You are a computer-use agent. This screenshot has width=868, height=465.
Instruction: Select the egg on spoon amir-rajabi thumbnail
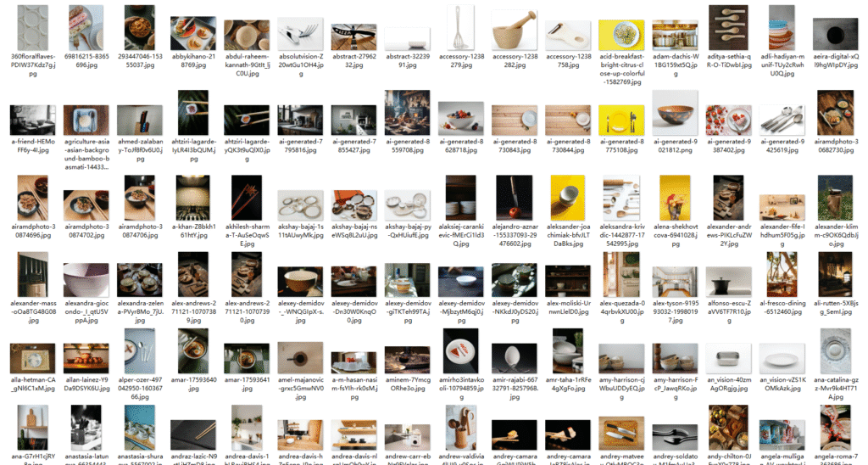click(x=515, y=358)
